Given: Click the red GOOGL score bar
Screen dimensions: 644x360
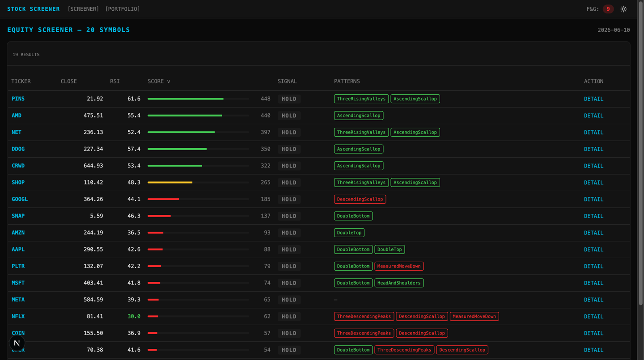Looking at the screenshot, I should (198, 199).
